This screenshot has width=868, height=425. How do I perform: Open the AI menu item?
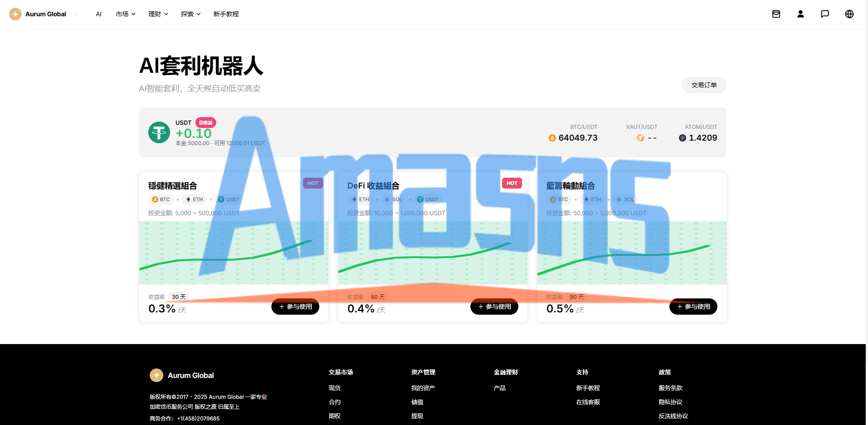[x=99, y=14]
